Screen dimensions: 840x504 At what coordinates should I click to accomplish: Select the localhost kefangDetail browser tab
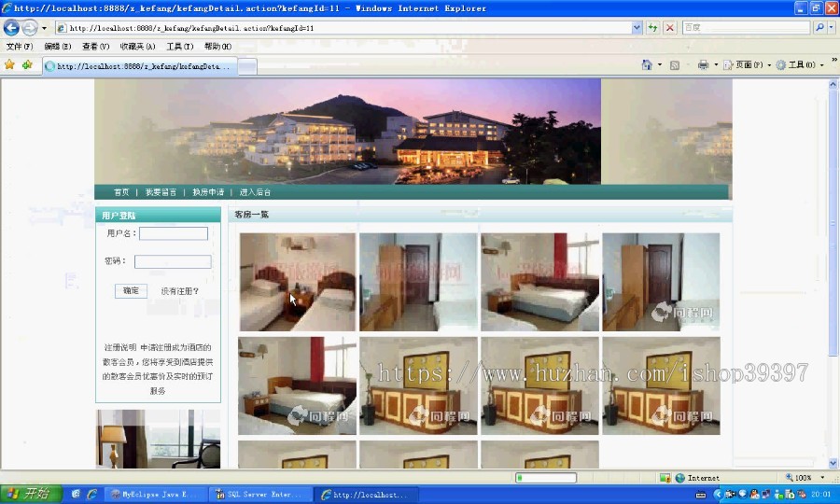tap(139, 66)
